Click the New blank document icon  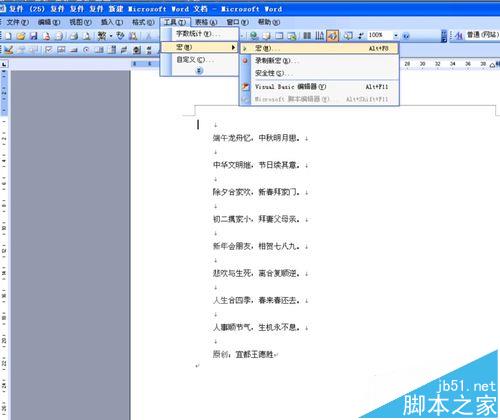point(8,36)
